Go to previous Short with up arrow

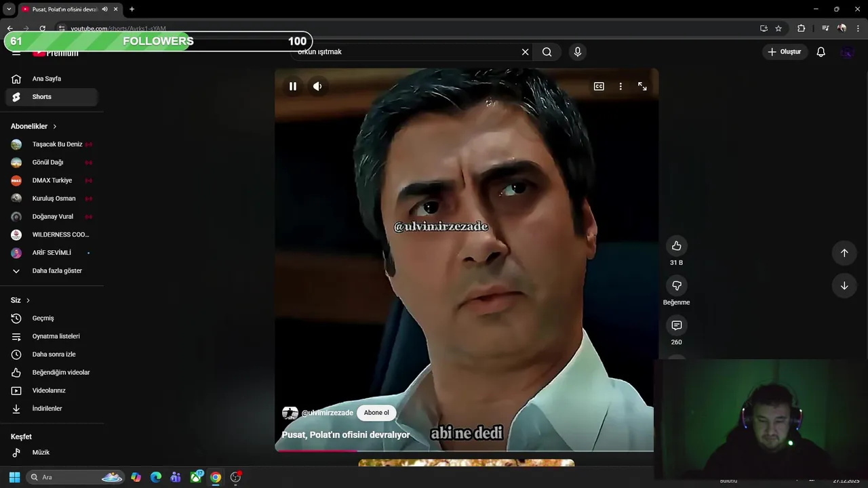[844, 253]
